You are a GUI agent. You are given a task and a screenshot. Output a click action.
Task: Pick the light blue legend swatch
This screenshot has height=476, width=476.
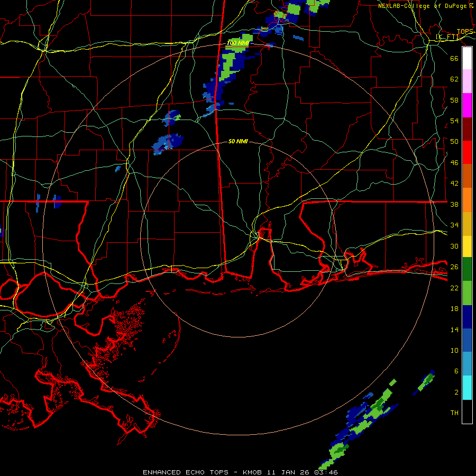[467, 364]
